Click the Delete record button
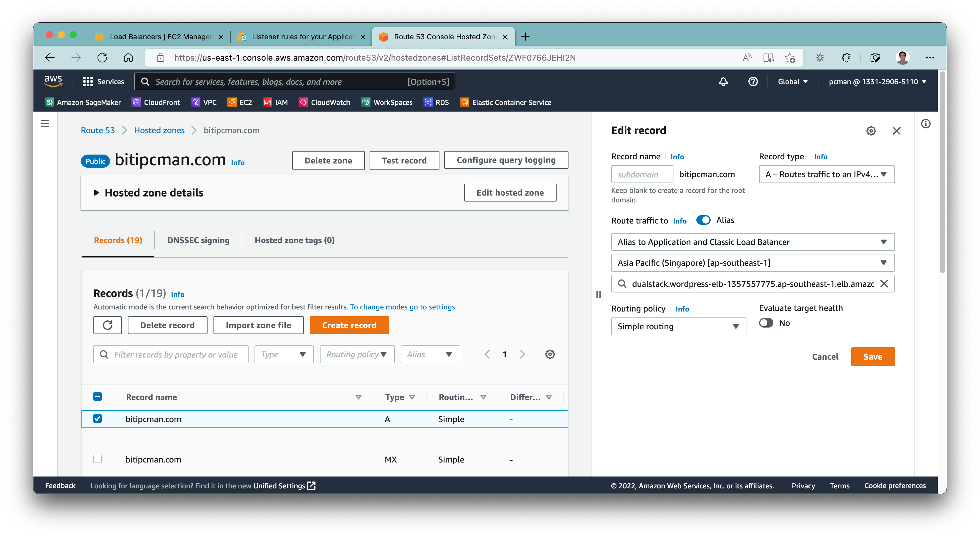Viewport: 980px width, 538px height. coord(167,325)
